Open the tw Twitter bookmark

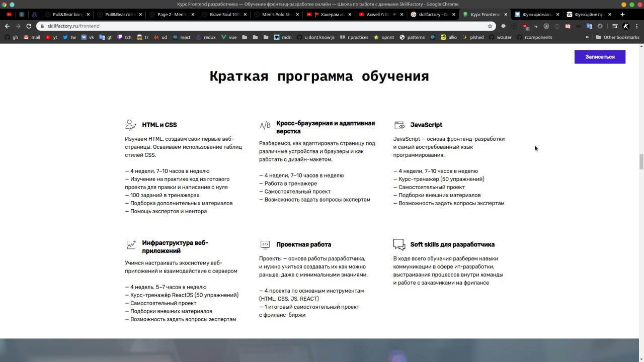(x=69, y=37)
